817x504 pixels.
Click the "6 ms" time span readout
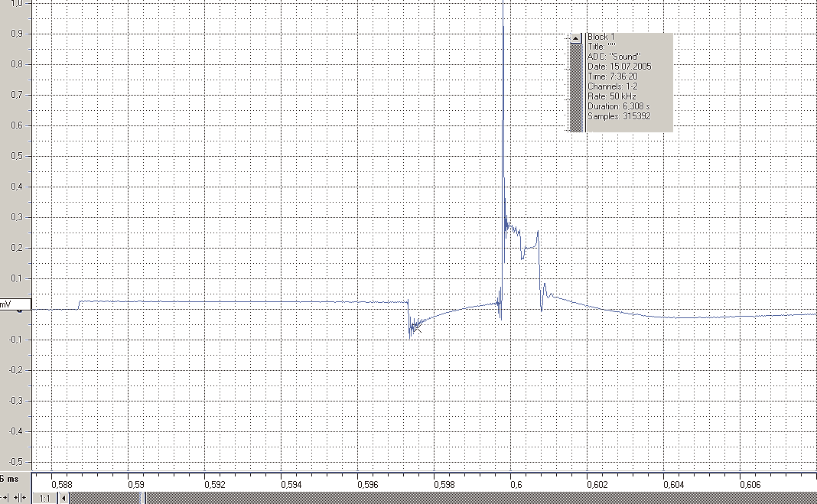point(9,479)
